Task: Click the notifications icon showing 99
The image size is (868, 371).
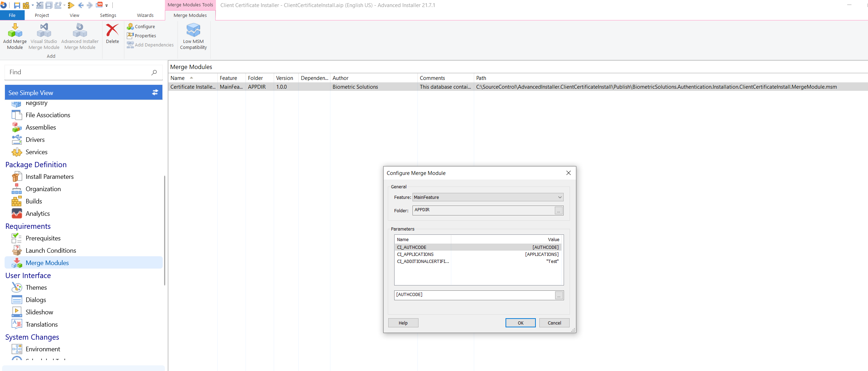Action: [100, 5]
